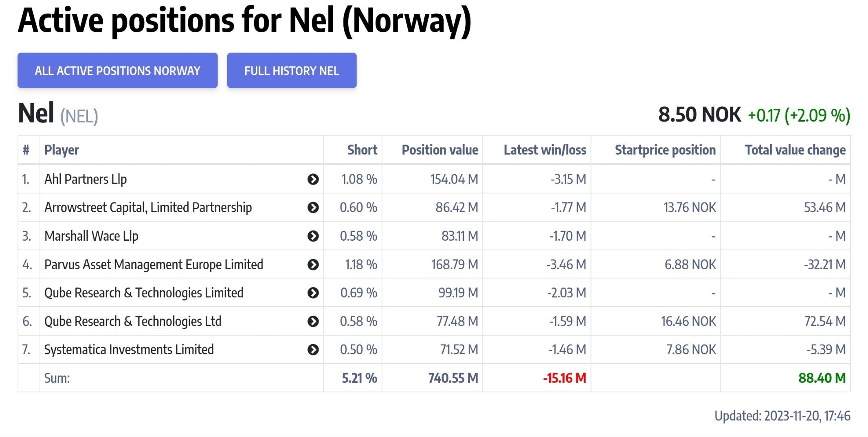Image resolution: width=868 pixels, height=437 pixels.
Task: Expand details for Ahl Partners Llp
Action: tap(314, 179)
